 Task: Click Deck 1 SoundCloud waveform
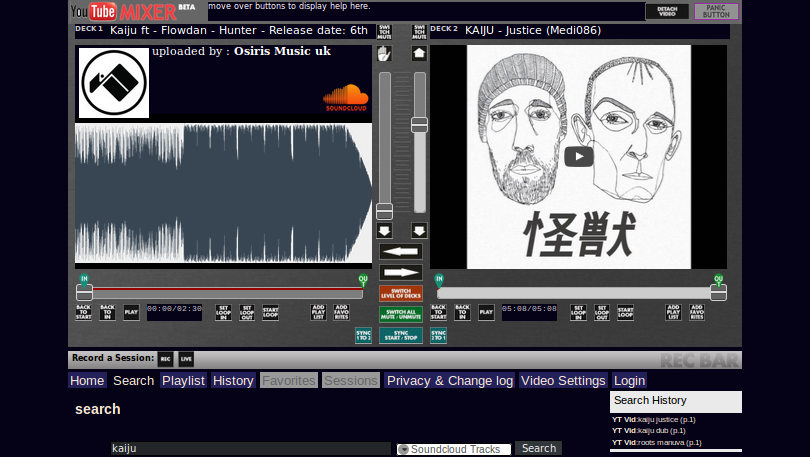(x=223, y=193)
